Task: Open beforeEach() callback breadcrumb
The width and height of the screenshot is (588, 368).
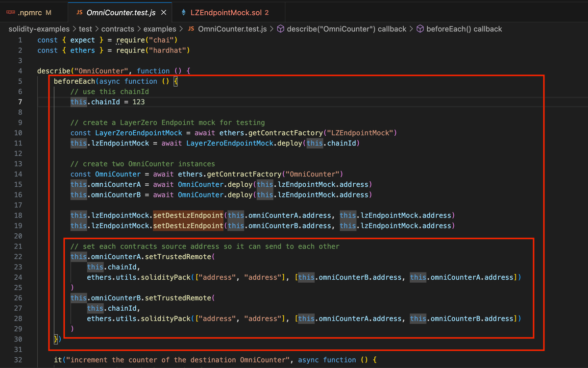Action: coord(464,29)
